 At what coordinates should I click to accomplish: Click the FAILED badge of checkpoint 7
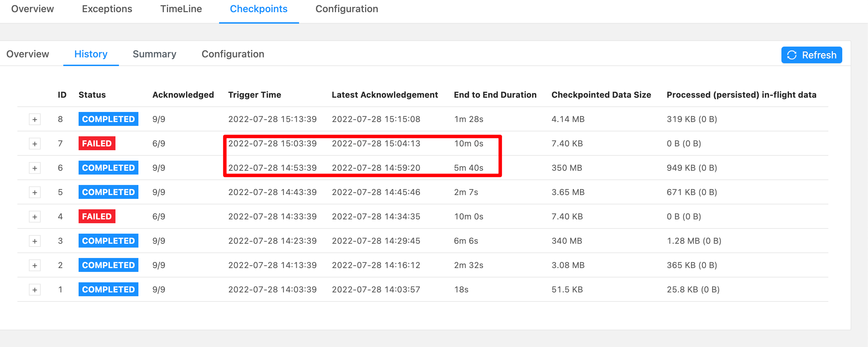[x=97, y=143]
